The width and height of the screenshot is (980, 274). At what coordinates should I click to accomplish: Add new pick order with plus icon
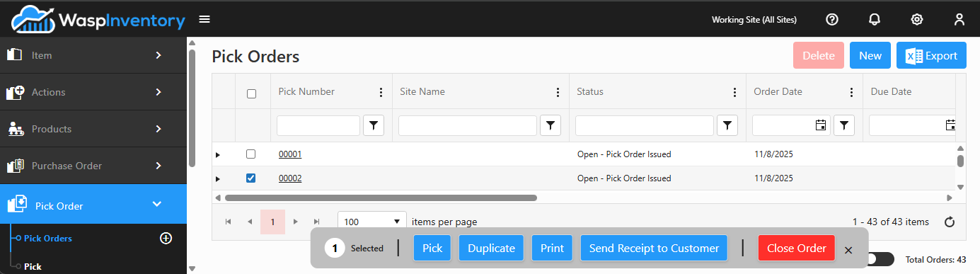click(166, 239)
